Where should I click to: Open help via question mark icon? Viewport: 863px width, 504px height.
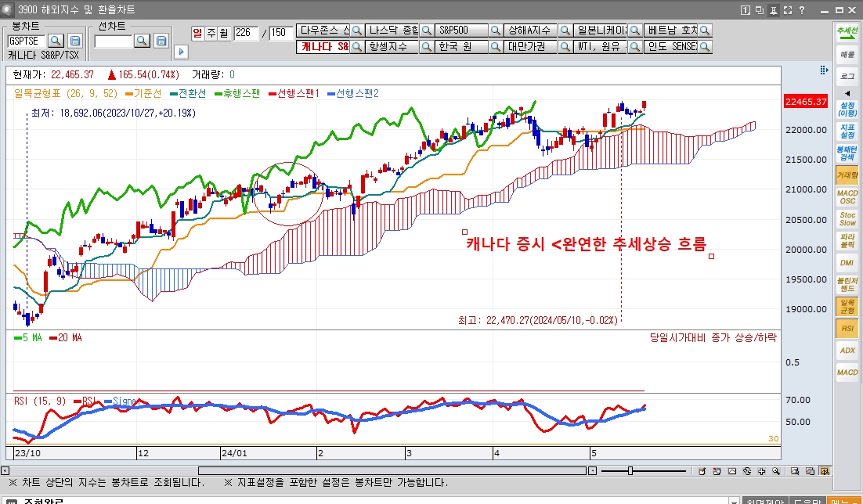(802, 10)
